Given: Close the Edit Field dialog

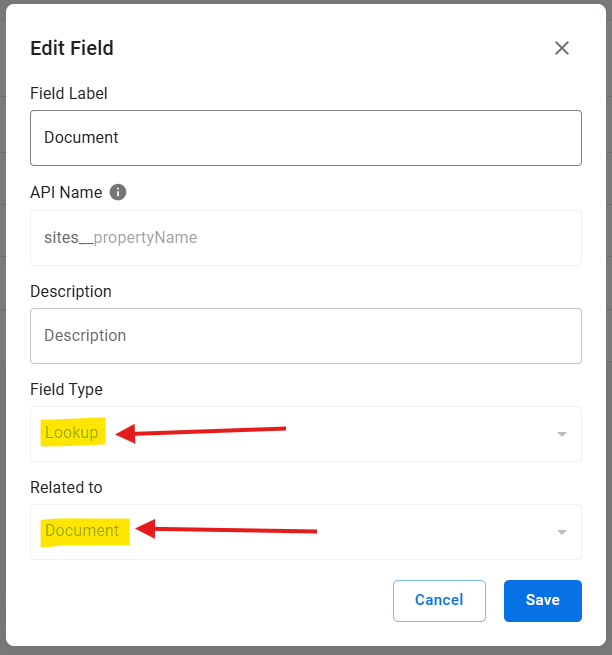Looking at the screenshot, I should pos(562,48).
